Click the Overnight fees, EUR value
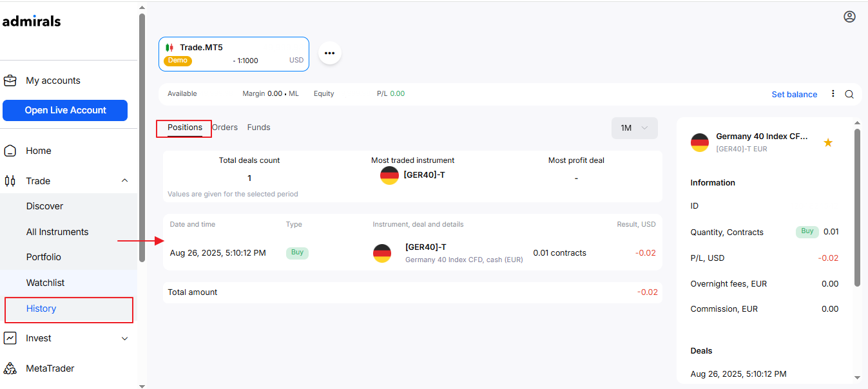The width and height of the screenshot is (868, 389). [x=830, y=284]
